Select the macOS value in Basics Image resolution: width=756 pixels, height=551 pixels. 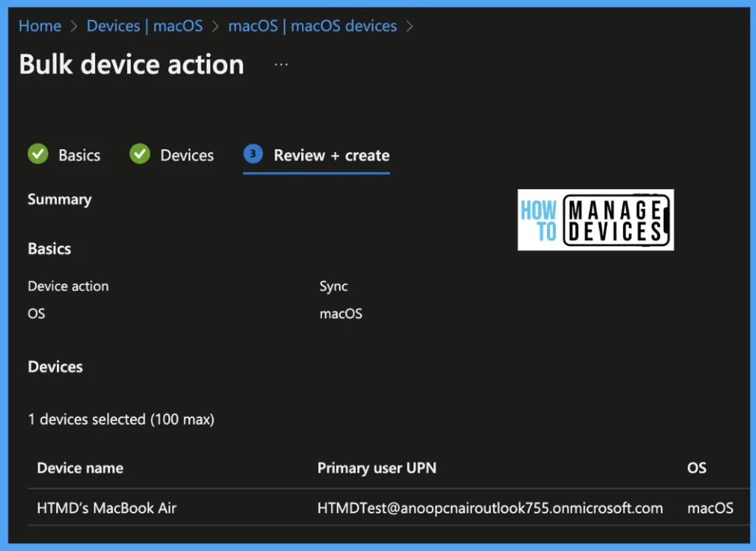(x=340, y=314)
